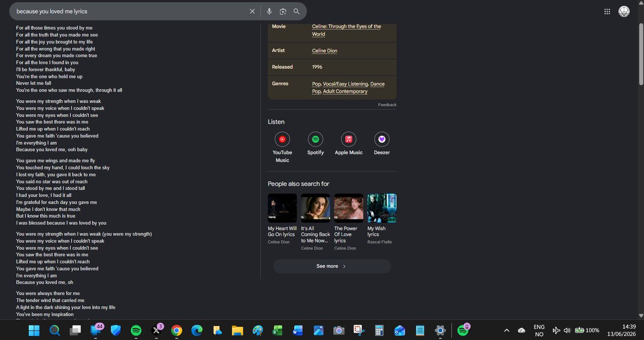Image resolution: width=644 pixels, height=340 pixels.
Task: Open the battery 100% indicator
Action: pos(587,330)
